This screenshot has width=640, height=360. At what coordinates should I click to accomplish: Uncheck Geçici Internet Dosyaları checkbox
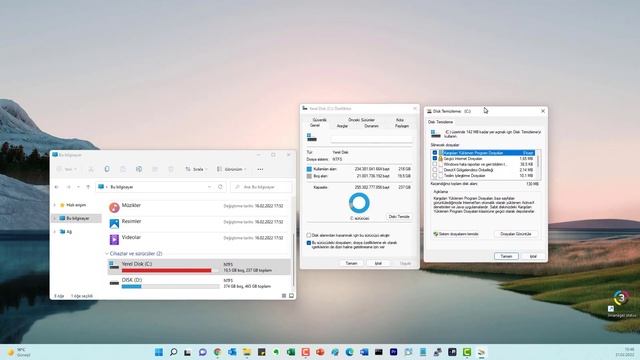click(435, 158)
